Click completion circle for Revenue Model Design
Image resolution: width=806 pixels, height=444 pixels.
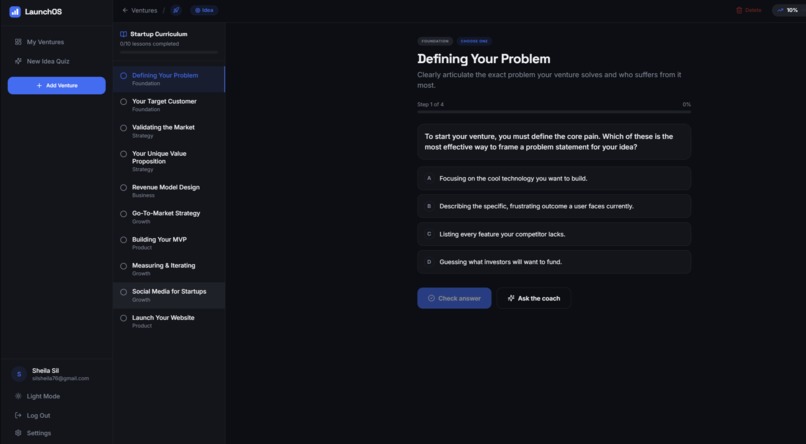tap(123, 188)
